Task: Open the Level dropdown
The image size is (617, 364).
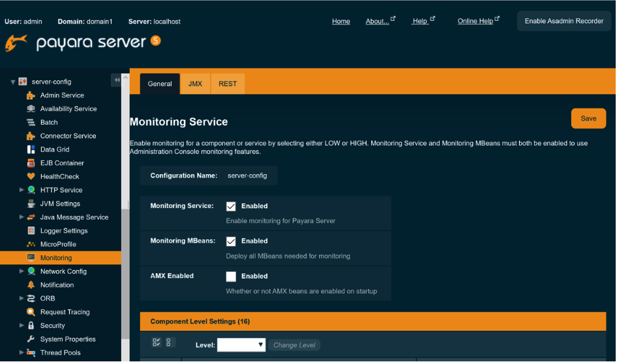Action: [241, 345]
